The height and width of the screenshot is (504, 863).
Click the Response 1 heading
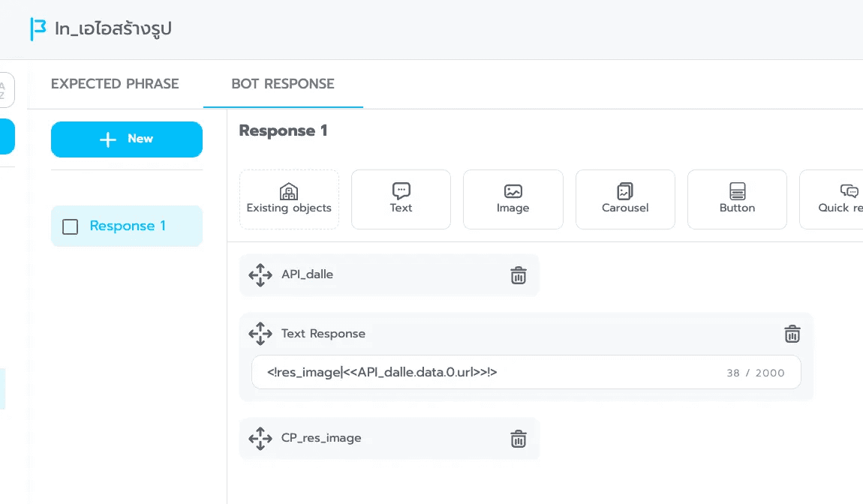click(x=283, y=130)
